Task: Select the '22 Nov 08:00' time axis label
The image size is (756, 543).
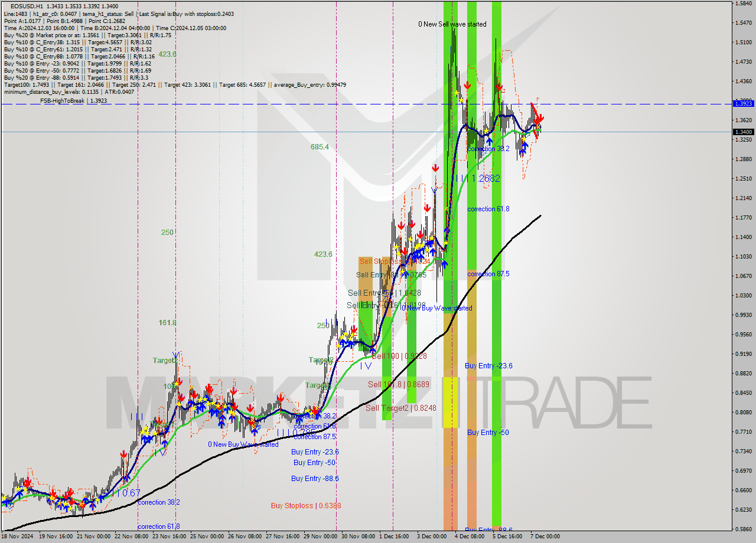Action: point(131,537)
